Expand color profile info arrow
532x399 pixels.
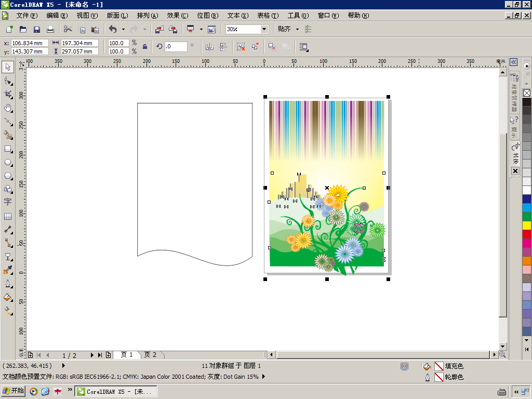point(264,377)
